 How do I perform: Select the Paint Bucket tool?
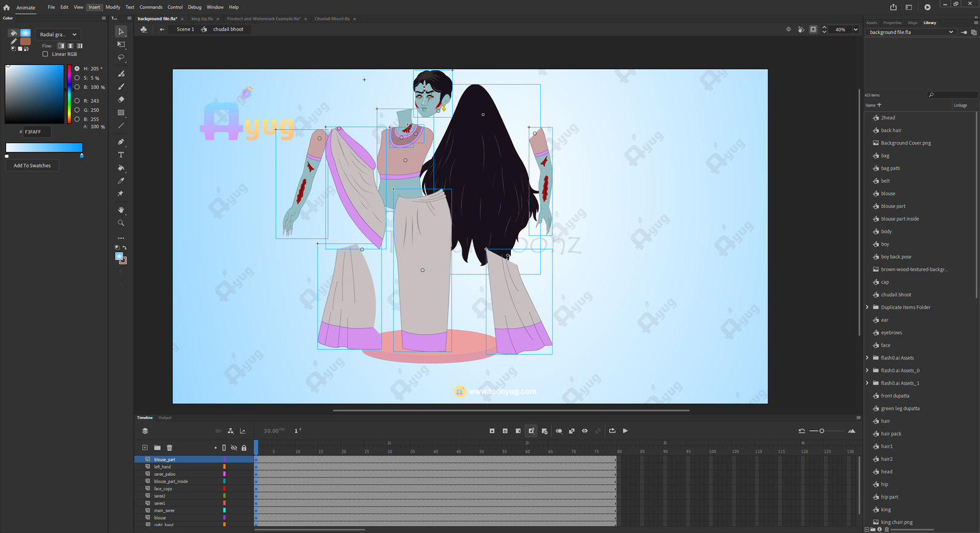[x=121, y=168]
